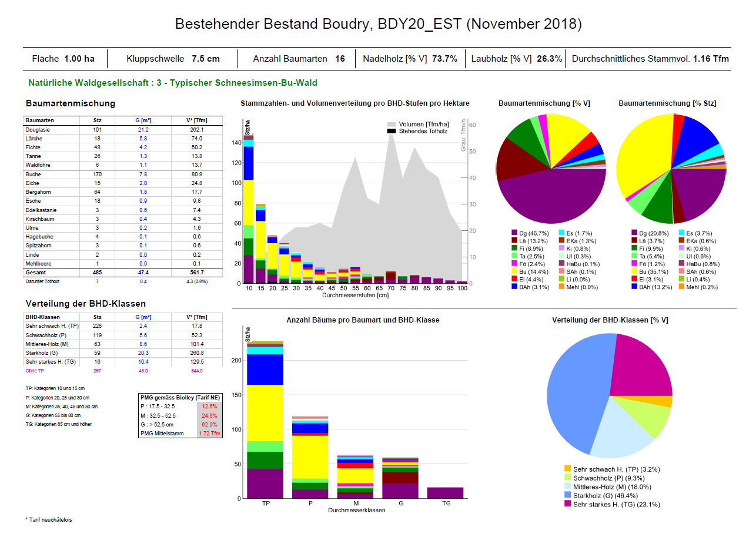Click the Sehr starkes H. (TG) legend swatch
This screenshot has height=534, width=756.
[567, 504]
